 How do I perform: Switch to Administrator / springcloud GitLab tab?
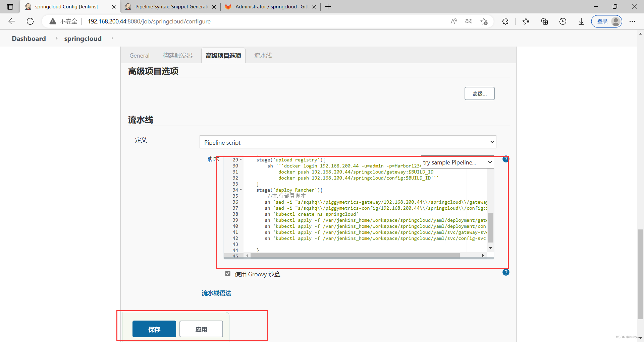pyautogui.click(x=270, y=7)
